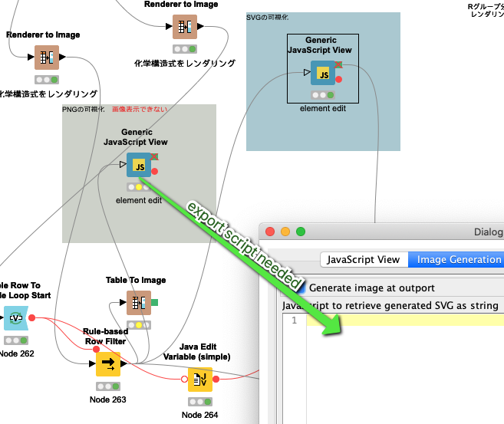This screenshot has width=504, height=424.
Task: Click red output port of SVG JavaScript View
Action: pos(339,79)
